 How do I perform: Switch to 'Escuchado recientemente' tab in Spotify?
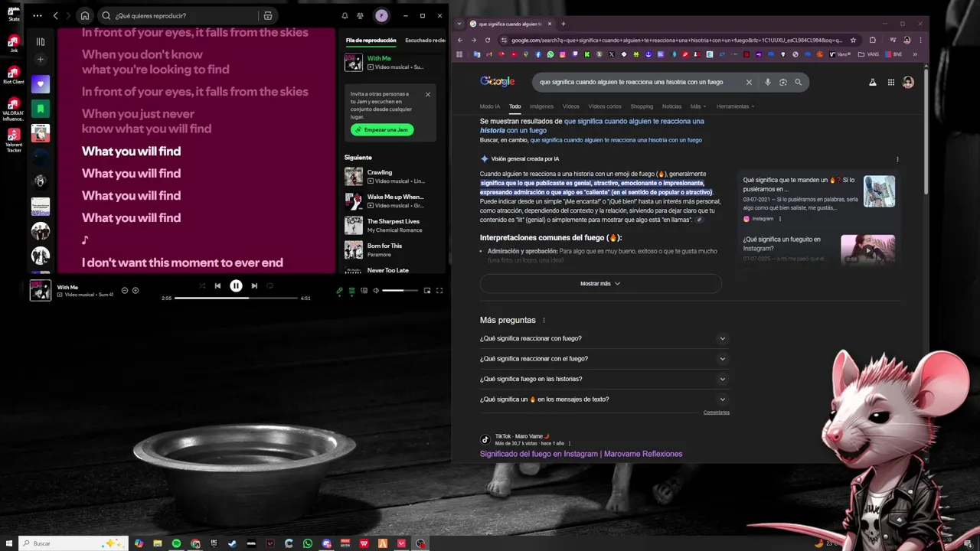point(425,40)
